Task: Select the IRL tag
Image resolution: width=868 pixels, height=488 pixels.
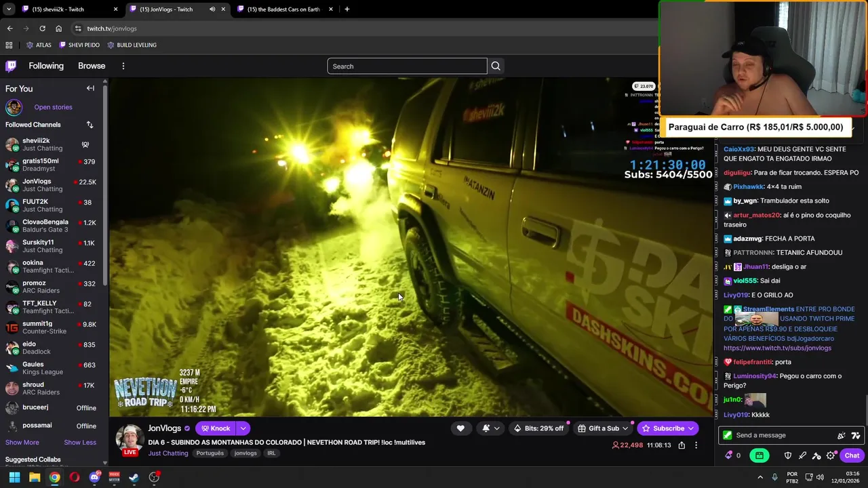Action: click(271, 453)
